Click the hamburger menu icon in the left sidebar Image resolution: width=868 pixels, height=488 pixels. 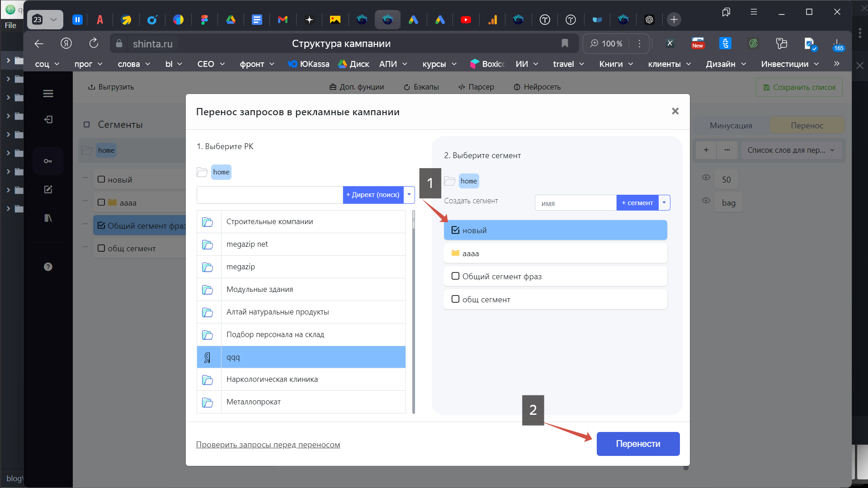coord(48,94)
